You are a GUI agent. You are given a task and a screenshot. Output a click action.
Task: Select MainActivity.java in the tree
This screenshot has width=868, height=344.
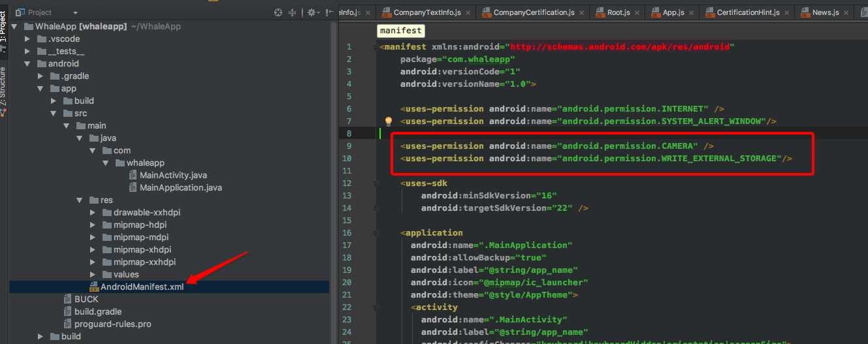point(173,176)
